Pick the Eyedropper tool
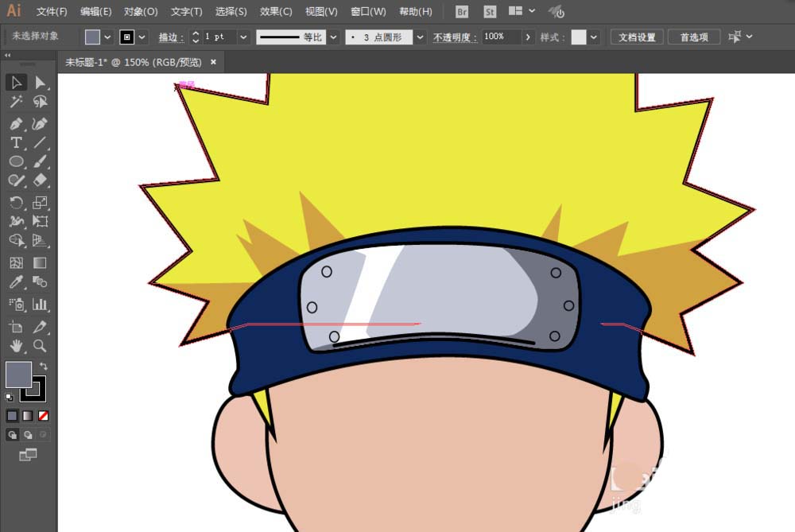 16,282
